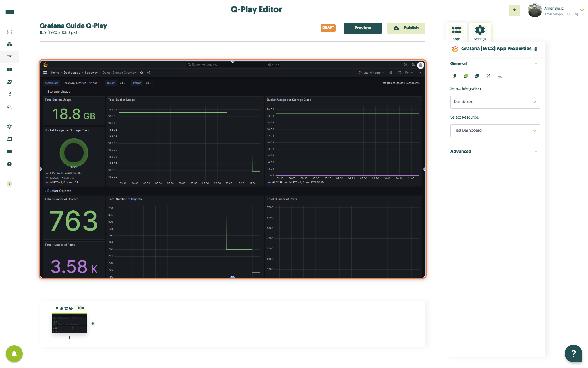Image resolution: width=588 pixels, height=368 pixels.
Task: Click the screen layout icon in General
Action: pyautogui.click(x=500, y=76)
